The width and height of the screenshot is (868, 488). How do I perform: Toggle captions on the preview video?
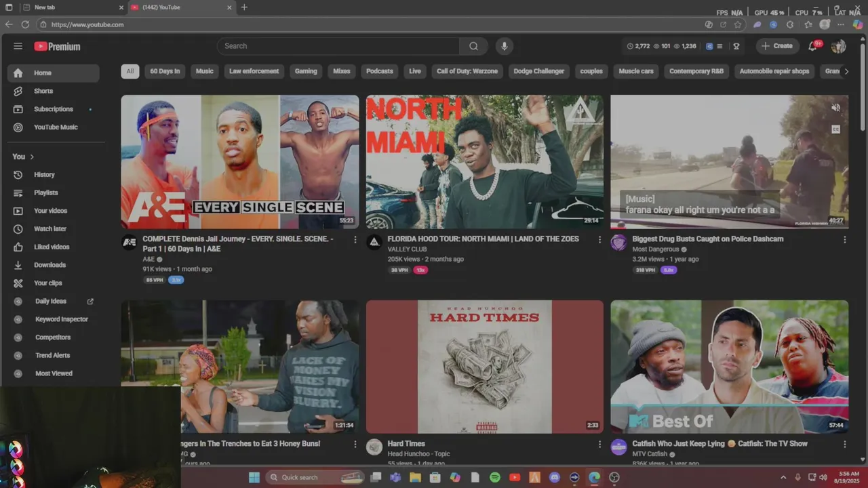click(835, 129)
